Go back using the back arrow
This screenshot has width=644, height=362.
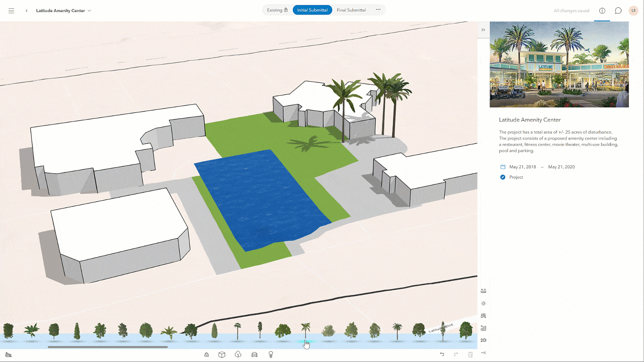tap(26, 10)
